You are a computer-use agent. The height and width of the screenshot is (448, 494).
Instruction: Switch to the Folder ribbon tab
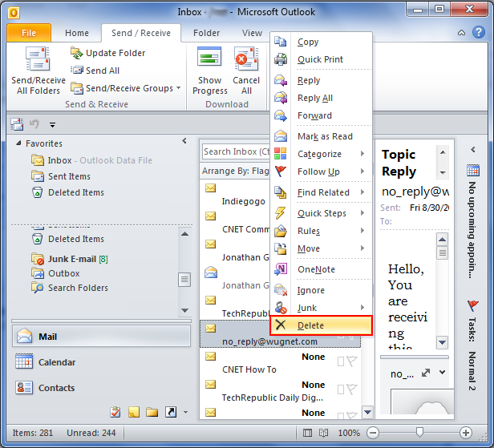(x=206, y=33)
